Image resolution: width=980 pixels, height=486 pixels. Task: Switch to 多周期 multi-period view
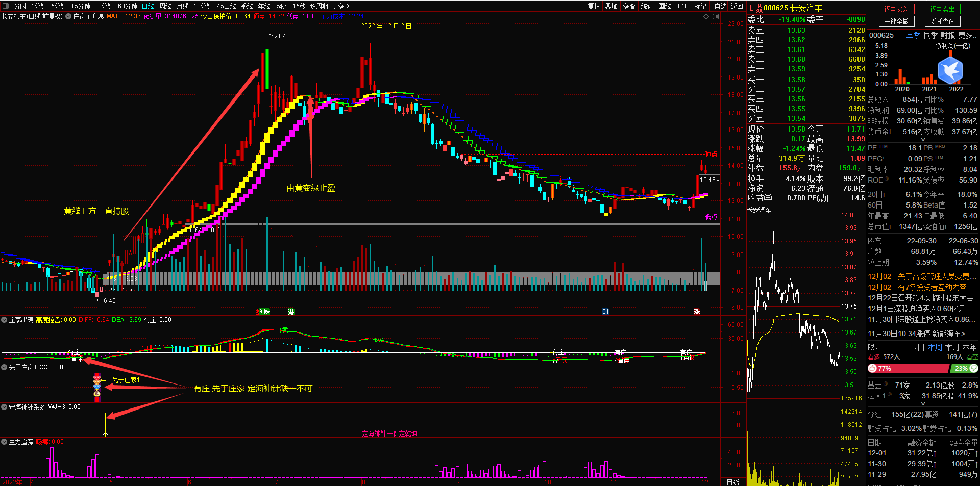(319, 6)
